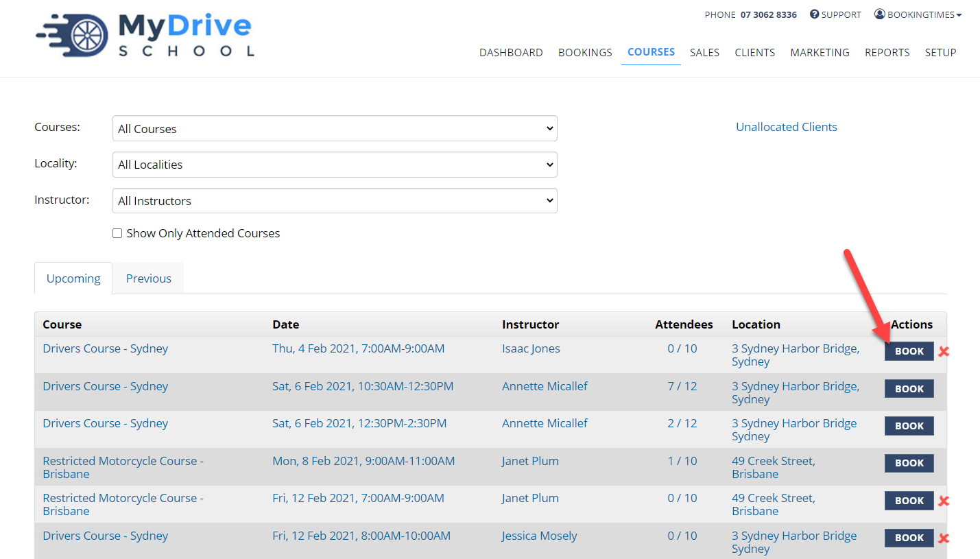This screenshot has height=559, width=980.
Task: Click the BOOKINGTIMES user profile icon
Action: 880,14
